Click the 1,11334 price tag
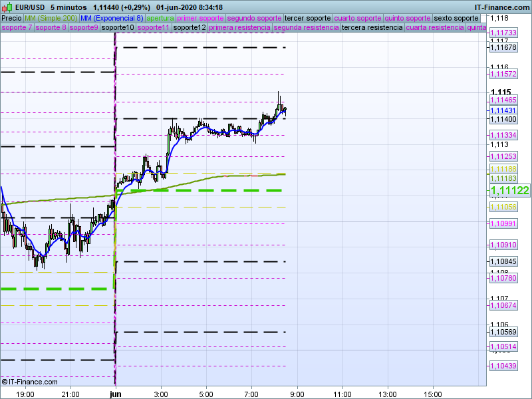Viewport: 532px width, 399px height. [503, 135]
